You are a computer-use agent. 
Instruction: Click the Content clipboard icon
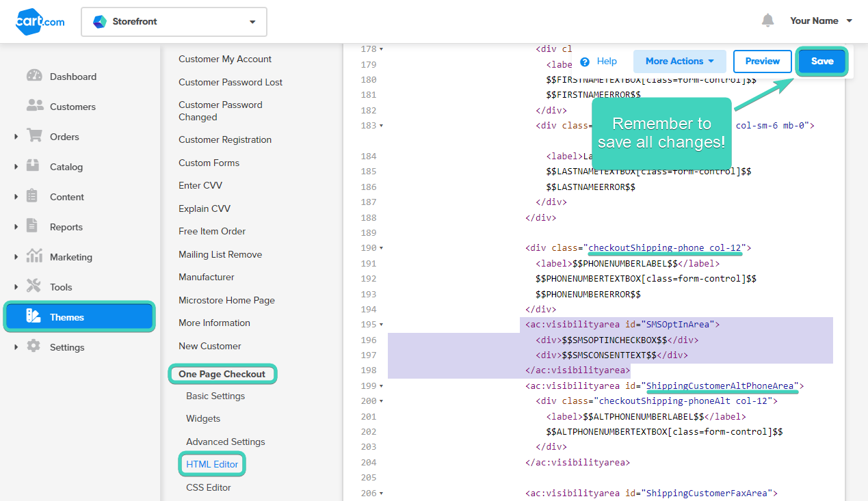(x=32, y=196)
